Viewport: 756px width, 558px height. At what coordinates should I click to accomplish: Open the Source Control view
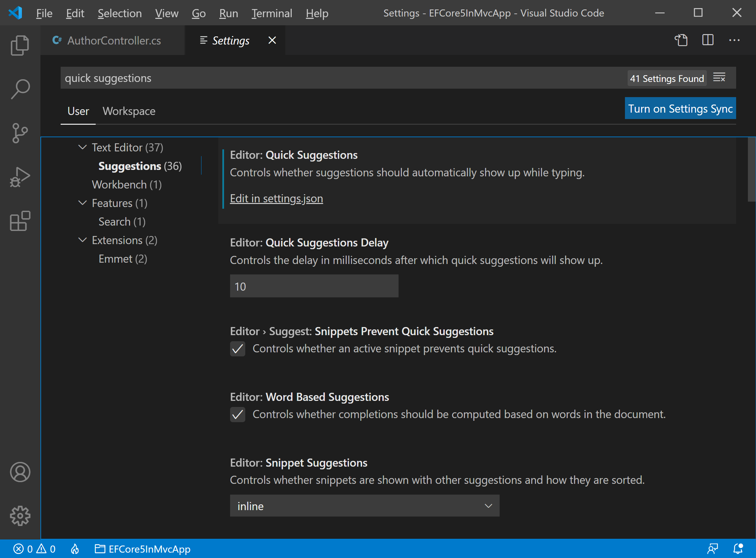20,133
